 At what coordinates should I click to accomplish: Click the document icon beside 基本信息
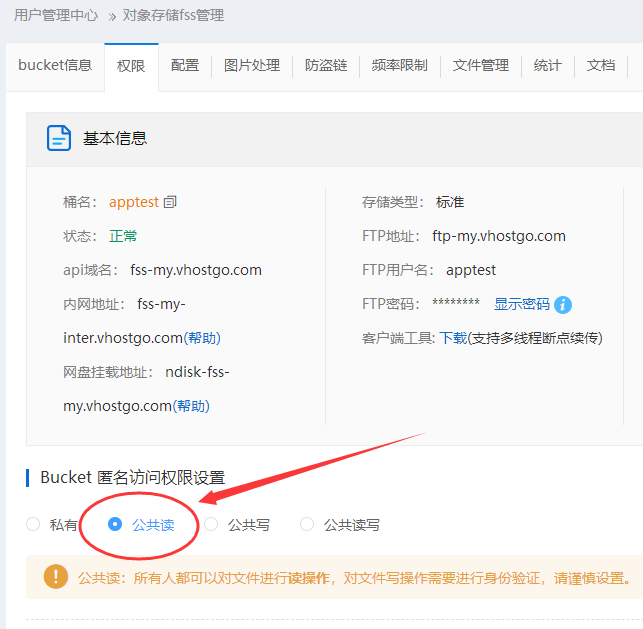point(59,138)
